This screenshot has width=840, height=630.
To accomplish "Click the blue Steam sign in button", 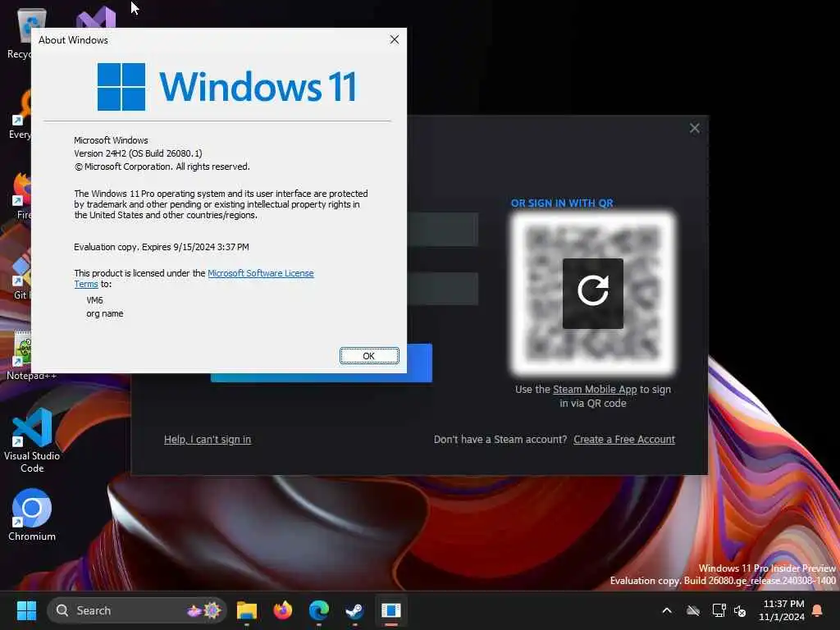I will (419, 363).
